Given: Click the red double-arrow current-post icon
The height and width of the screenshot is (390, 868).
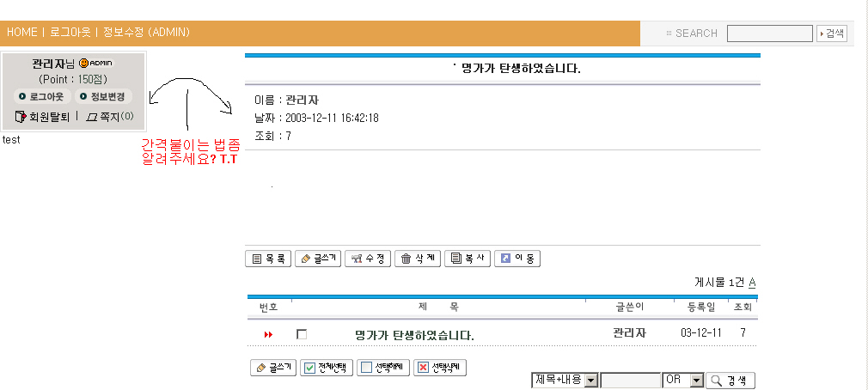Looking at the screenshot, I should pos(268,335).
